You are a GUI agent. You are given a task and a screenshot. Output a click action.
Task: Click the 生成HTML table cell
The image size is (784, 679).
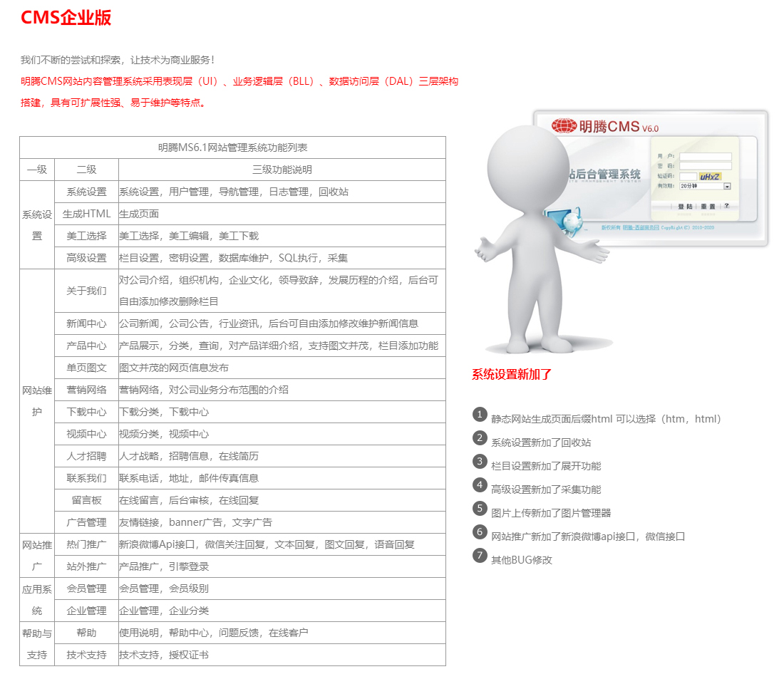[86, 214]
